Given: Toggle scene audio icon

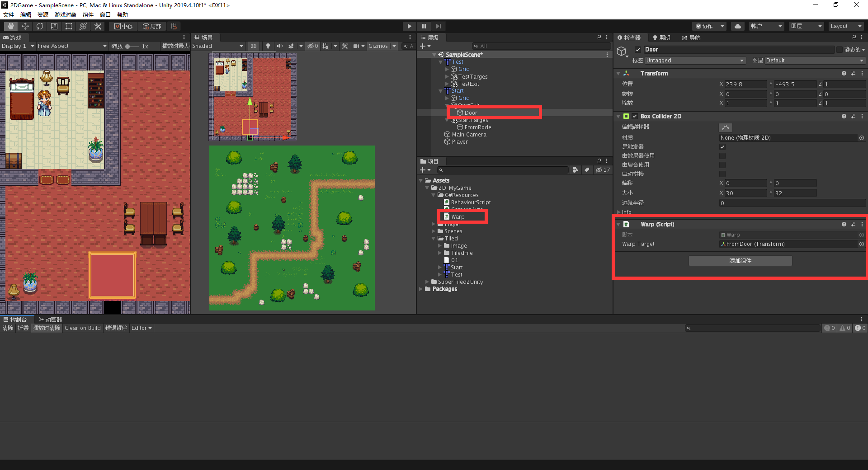Looking at the screenshot, I should 279,46.
